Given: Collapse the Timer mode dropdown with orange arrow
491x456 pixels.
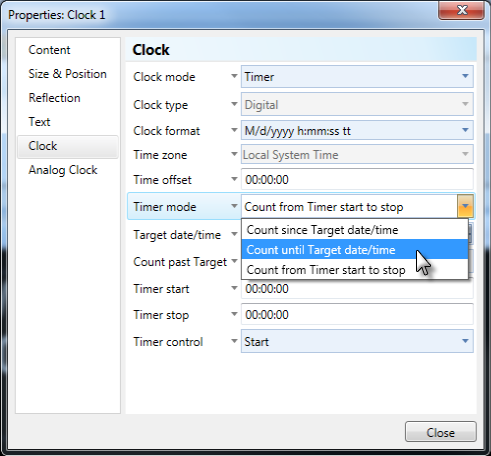Looking at the screenshot, I should coord(465,206).
